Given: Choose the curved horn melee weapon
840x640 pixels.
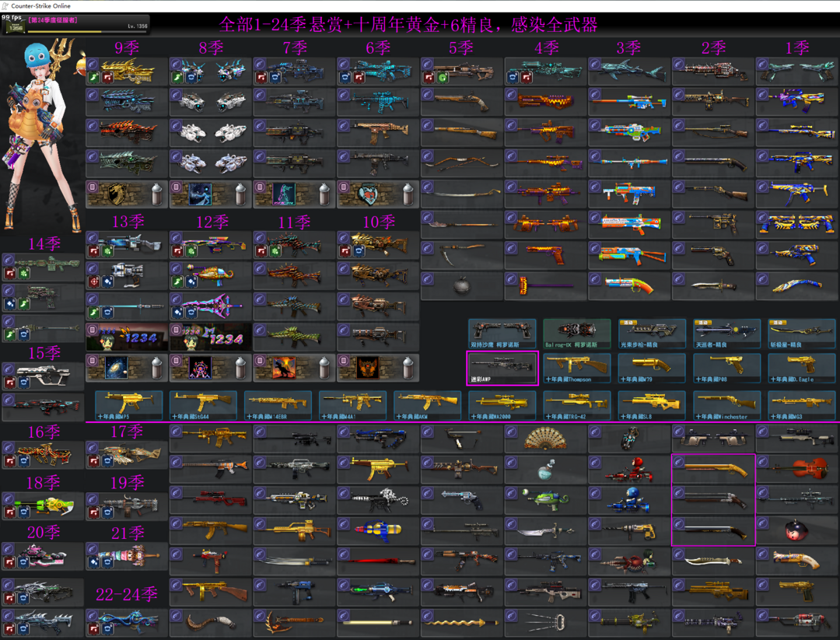Looking at the screenshot, I should tap(211, 623).
